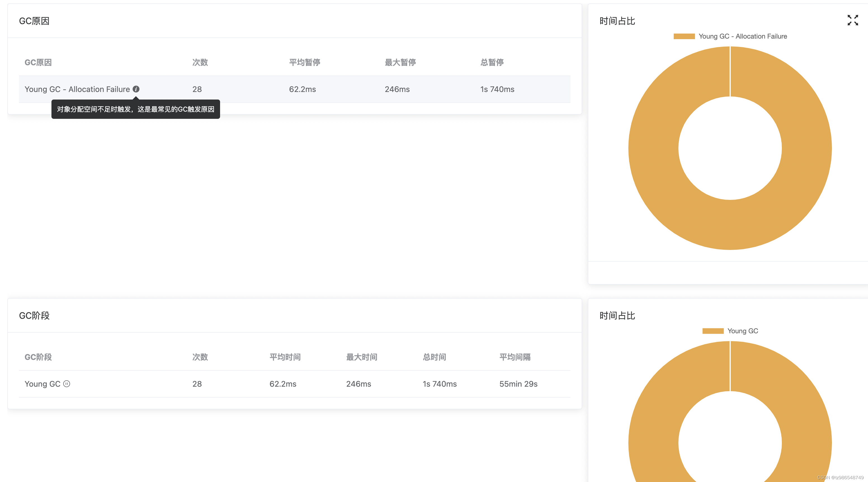Toggle Young GC - Allocation Failure legend swatch
This screenshot has width=868, height=482.
(x=684, y=36)
